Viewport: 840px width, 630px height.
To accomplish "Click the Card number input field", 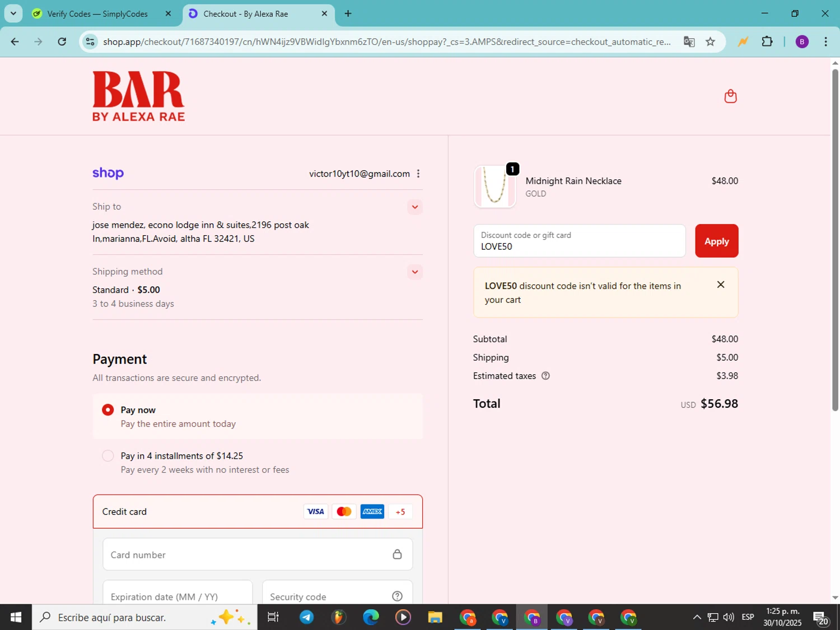I will pos(258,554).
